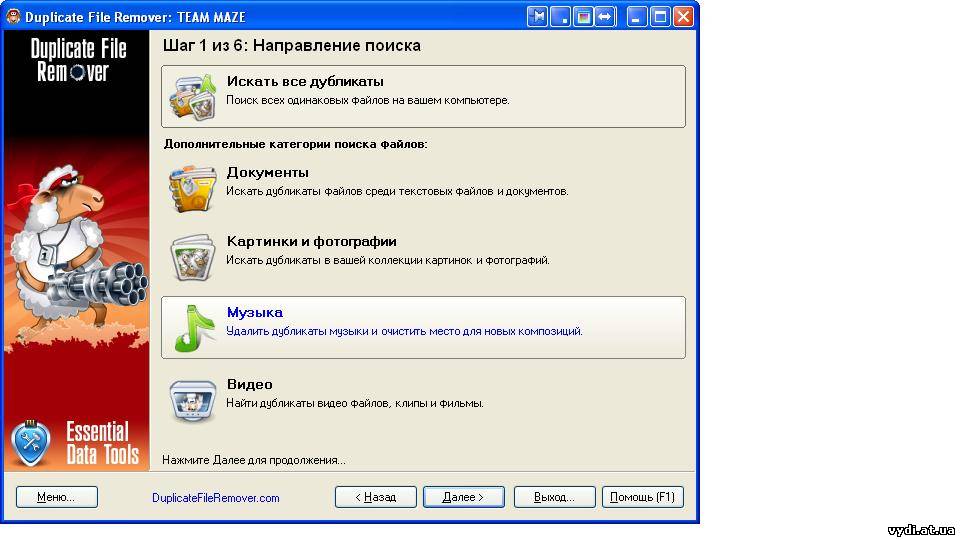Maximize the Duplicate File Remover window

[660, 17]
